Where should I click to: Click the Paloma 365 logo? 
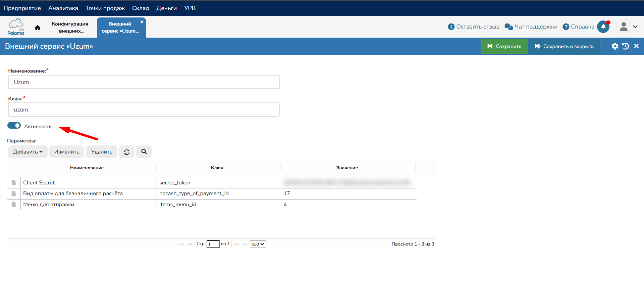point(16,27)
